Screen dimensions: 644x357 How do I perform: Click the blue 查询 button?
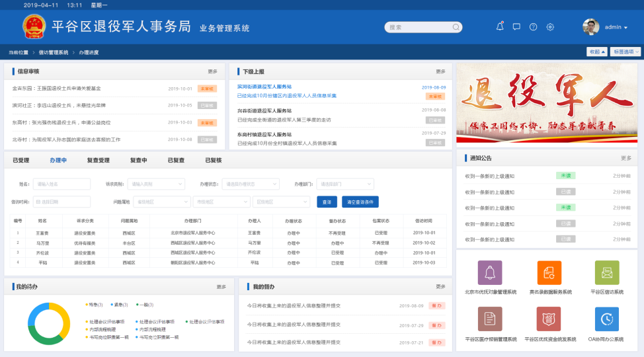327,202
